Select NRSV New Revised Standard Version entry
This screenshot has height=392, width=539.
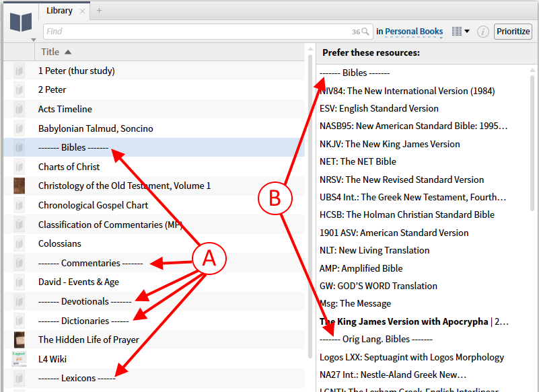pos(402,180)
